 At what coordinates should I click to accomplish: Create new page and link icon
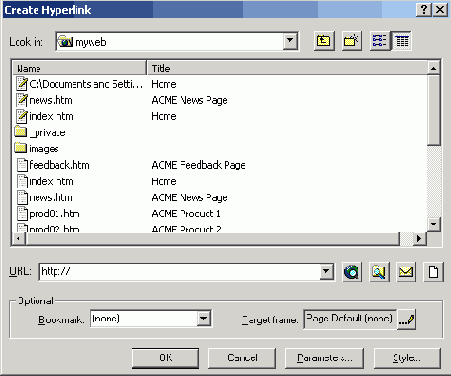[433, 272]
